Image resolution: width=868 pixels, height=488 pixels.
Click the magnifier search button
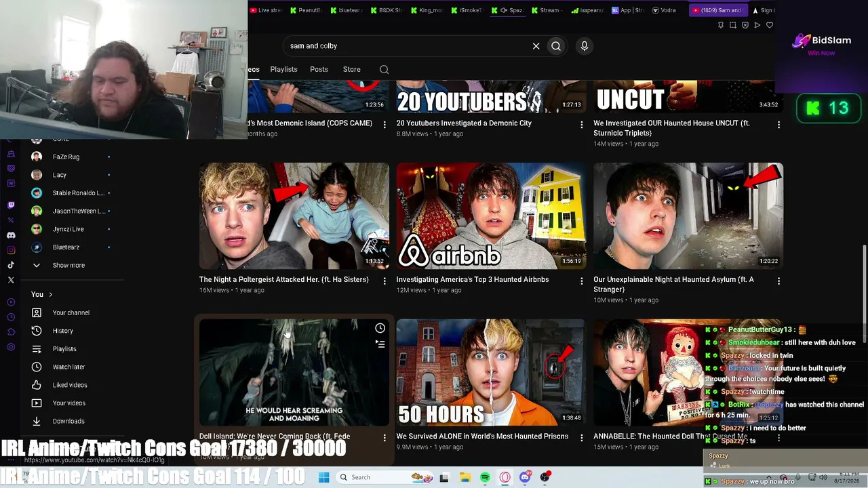(556, 46)
